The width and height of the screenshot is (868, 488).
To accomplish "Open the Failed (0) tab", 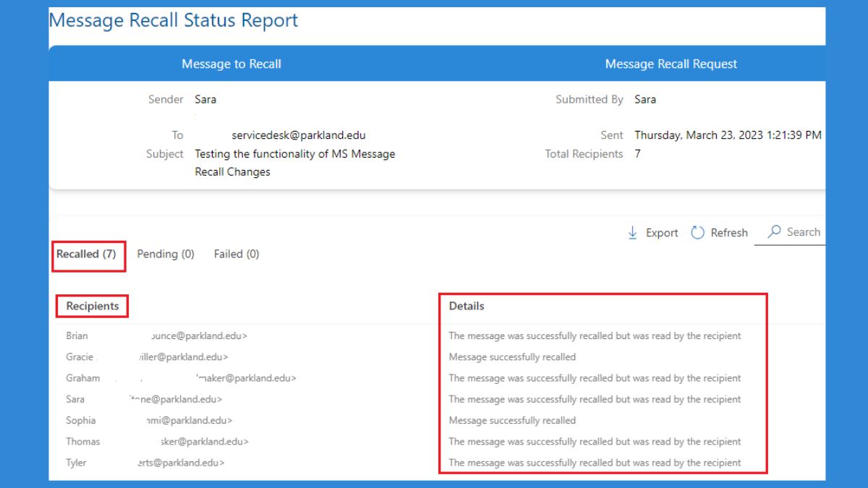I will [x=236, y=254].
